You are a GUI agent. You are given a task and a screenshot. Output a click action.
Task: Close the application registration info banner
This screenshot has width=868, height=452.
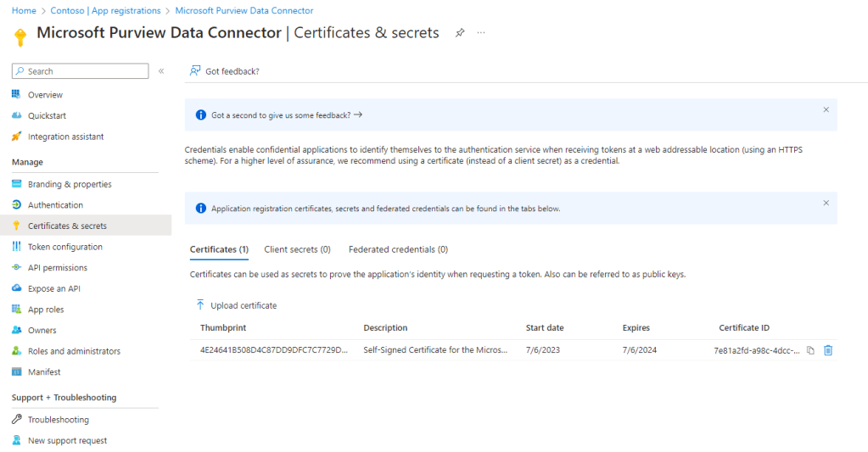[x=826, y=203]
